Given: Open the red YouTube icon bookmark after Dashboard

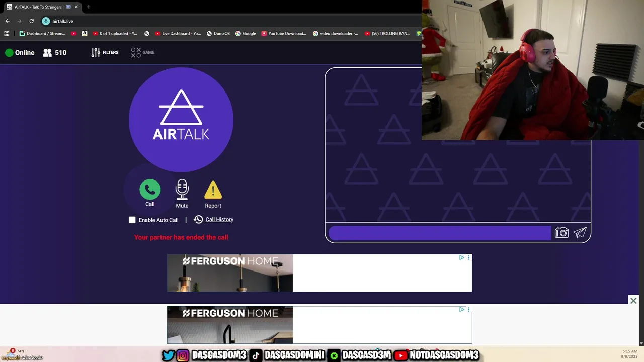Looking at the screenshot, I should (x=74, y=34).
